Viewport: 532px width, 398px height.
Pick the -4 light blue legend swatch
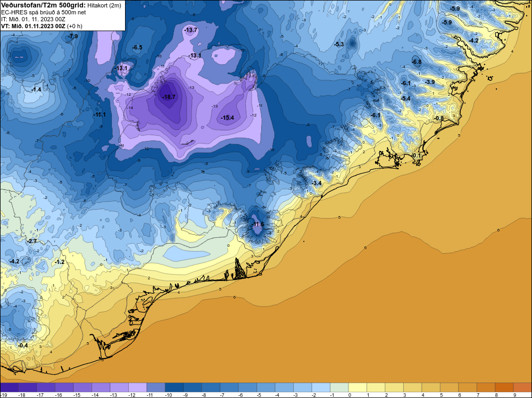point(284,387)
